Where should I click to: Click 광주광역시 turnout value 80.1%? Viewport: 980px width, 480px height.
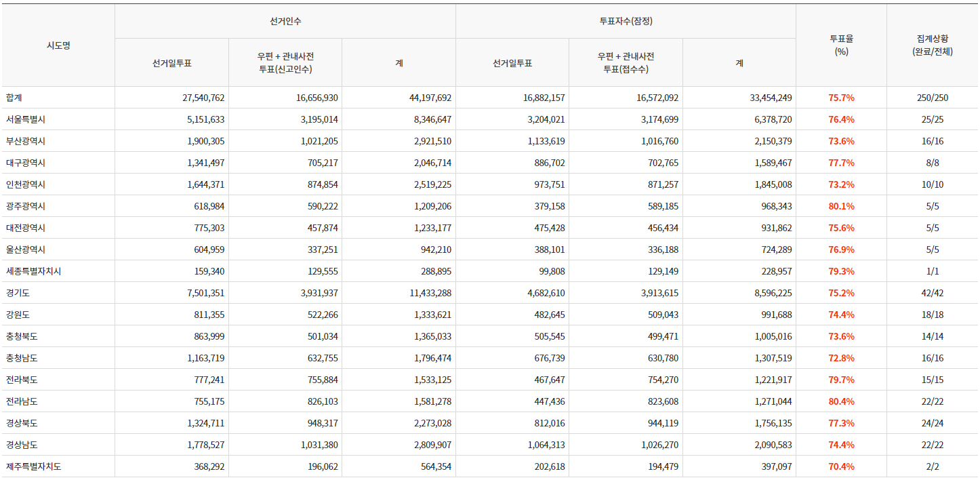[841, 206]
